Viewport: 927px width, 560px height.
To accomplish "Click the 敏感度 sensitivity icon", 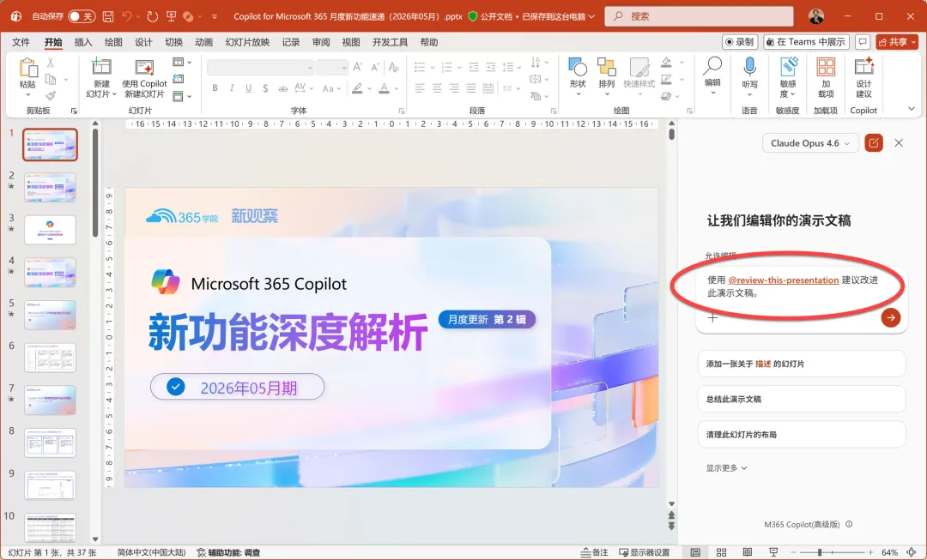I will (x=788, y=66).
